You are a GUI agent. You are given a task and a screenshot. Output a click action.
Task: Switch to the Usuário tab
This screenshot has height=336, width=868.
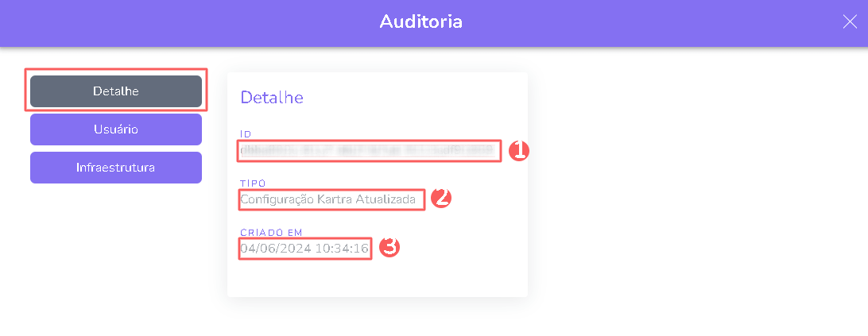tap(116, 129)
